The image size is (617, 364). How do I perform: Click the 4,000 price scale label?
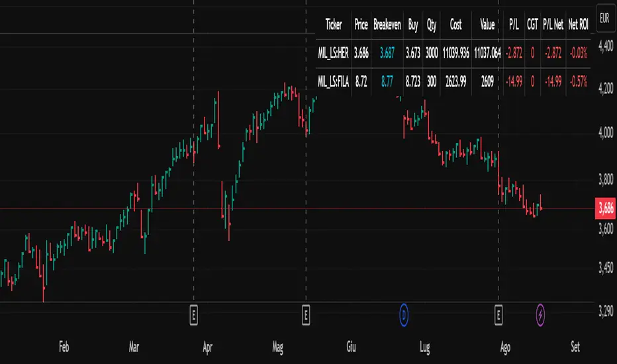tap(606, 132)
